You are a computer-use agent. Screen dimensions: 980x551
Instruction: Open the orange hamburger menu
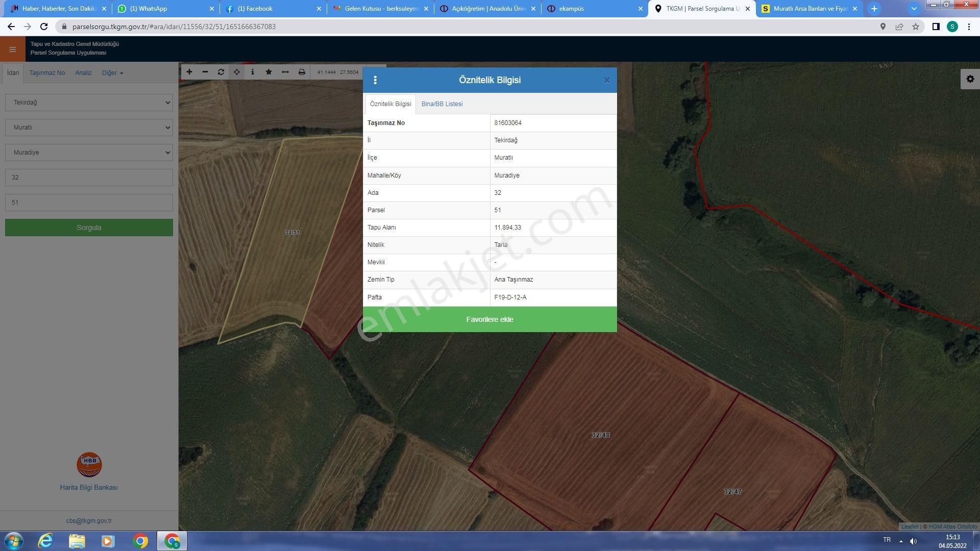point(12,49)
